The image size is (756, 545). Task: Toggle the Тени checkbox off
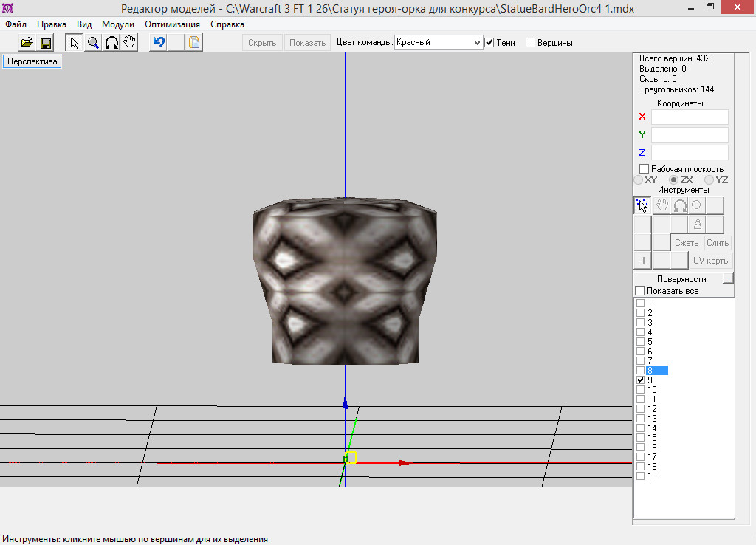(x=489, y=43)
